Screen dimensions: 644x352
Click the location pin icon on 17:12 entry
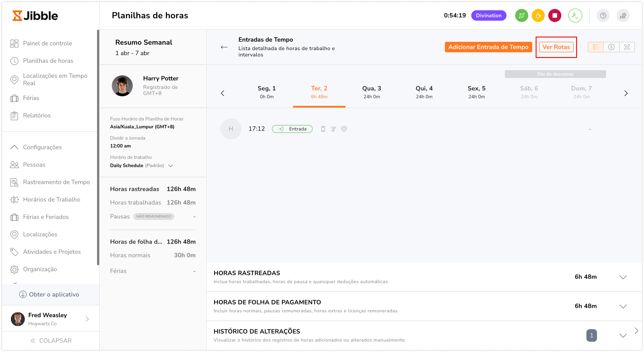point(344,129)
